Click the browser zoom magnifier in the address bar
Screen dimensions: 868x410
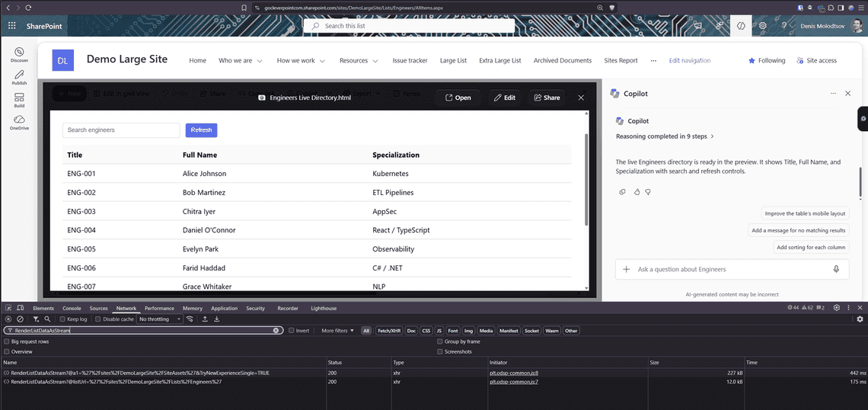[600, 7]
